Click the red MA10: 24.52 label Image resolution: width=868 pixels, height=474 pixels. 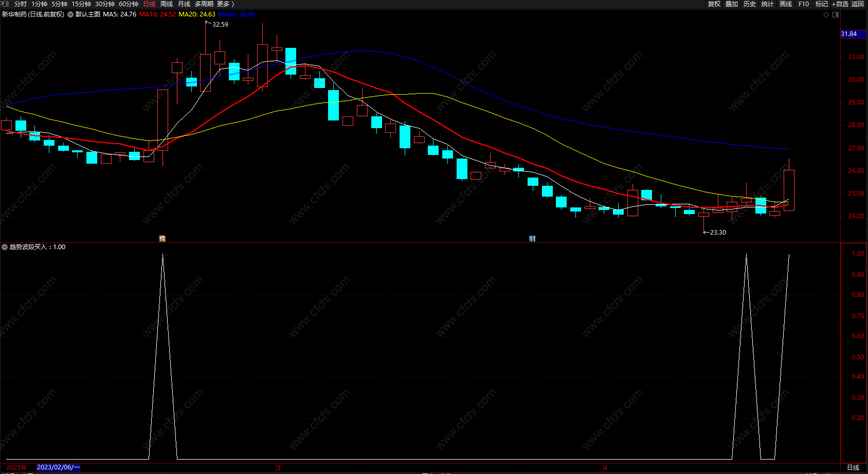(x=157, y=14)
